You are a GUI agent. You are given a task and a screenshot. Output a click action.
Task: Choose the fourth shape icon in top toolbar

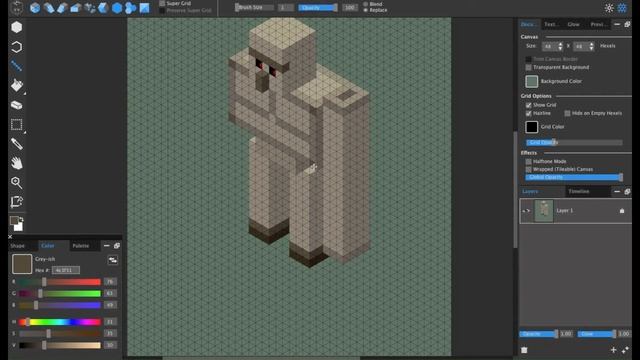[x=76, y=8]
